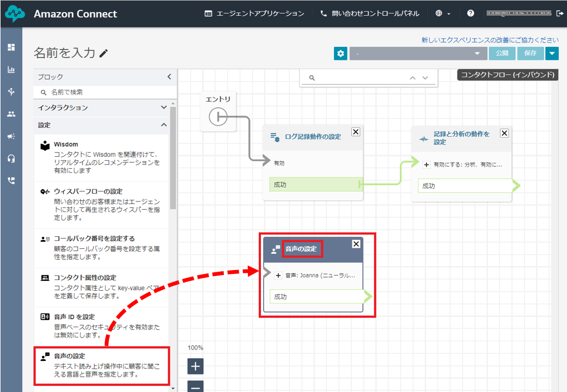567x392 pixels.
Task: Select the 音声の設定 block in the palette
Action: (x=102, y=365)
